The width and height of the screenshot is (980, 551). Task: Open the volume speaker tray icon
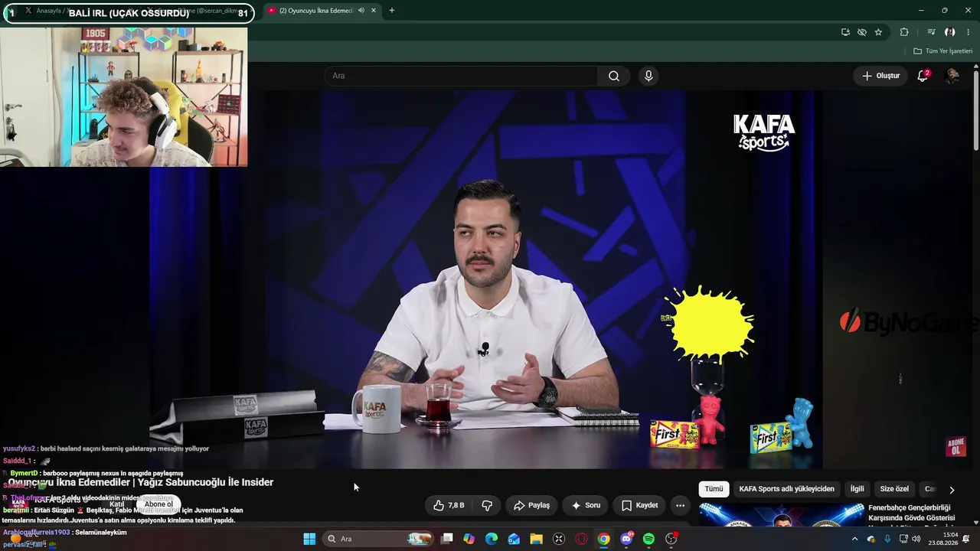pyautogui.click(x=916, y=539)
